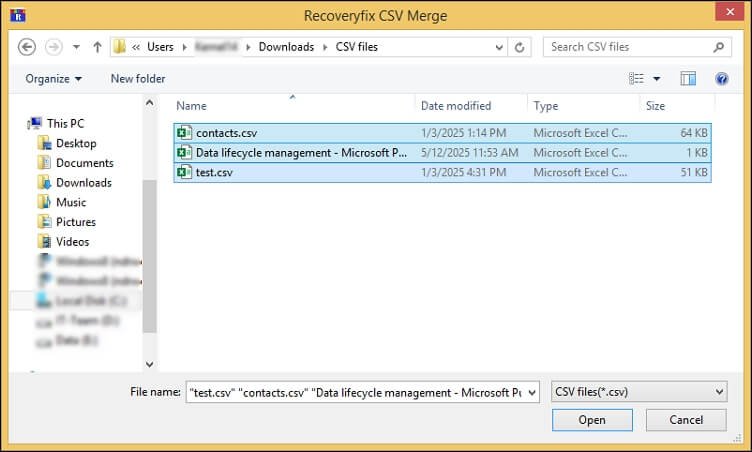Click the Cancel button
Viewport: 752px width, 452px height.
click(686, 420)
